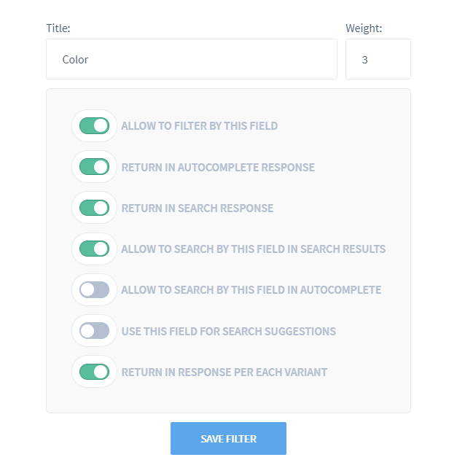Disable the Allow to Filter by This Field toggle

(94, 125)
